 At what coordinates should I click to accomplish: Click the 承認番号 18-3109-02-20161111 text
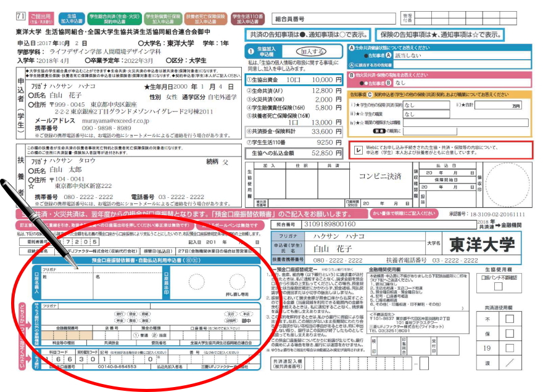coord(487,214)
